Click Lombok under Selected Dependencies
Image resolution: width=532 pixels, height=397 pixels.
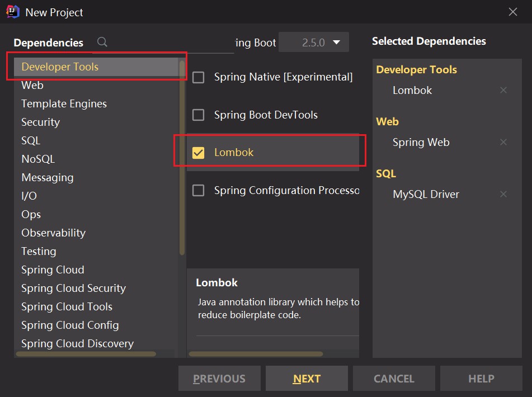412,90
